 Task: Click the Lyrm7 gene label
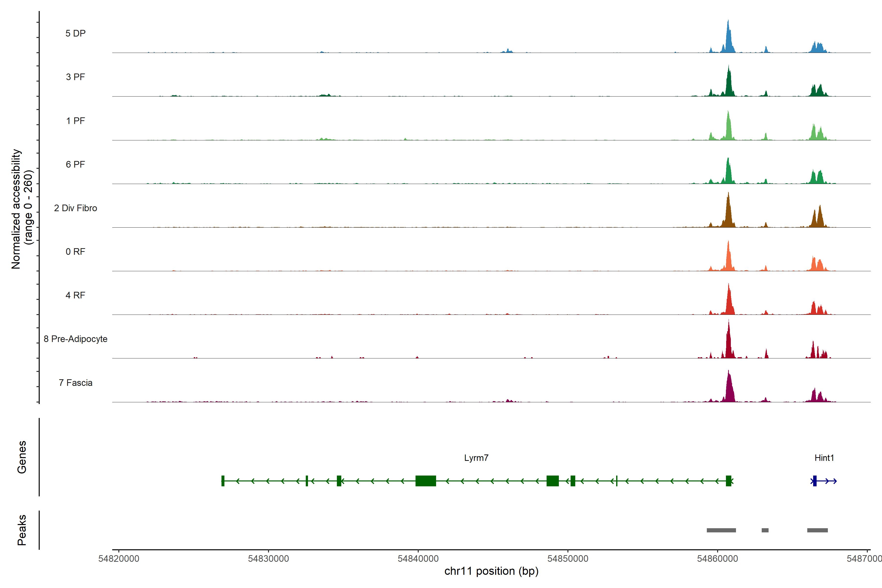pos(476,458)
